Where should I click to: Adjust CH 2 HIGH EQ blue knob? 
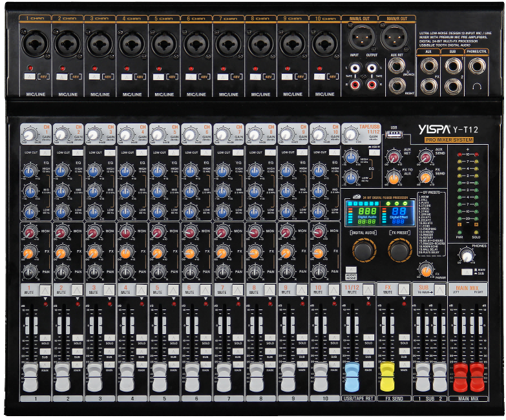coord(62,171)
